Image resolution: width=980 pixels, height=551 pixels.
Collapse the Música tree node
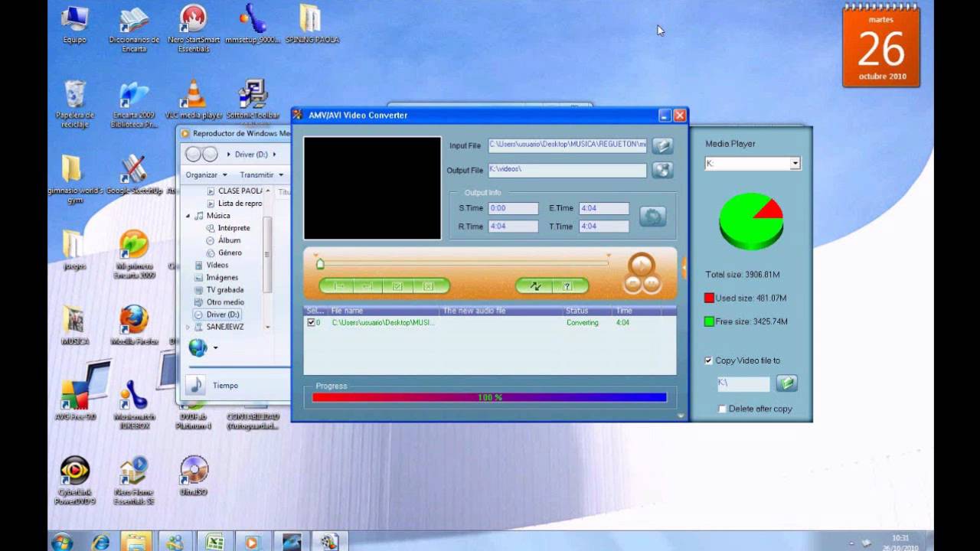[188, 216]
